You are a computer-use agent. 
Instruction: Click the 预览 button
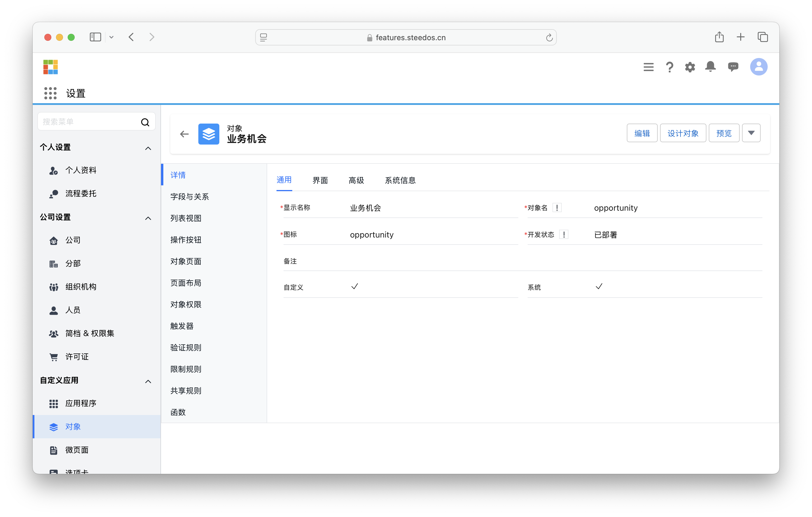[724, 133]
